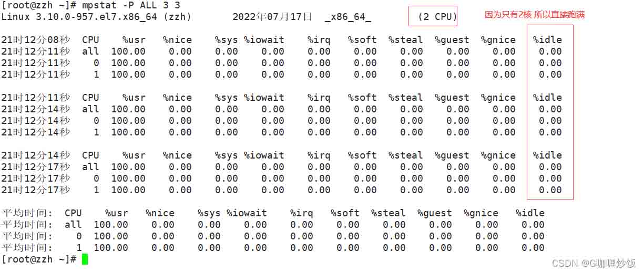Click the %nice header in the 平均时间 row
644x273 pixels.
(x=160, y=213)
